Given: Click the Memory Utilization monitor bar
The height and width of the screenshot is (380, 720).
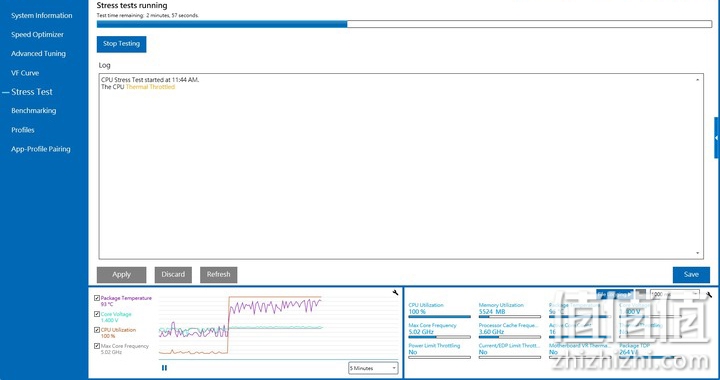Looking at the screenshot, I should tap(509, 317).
